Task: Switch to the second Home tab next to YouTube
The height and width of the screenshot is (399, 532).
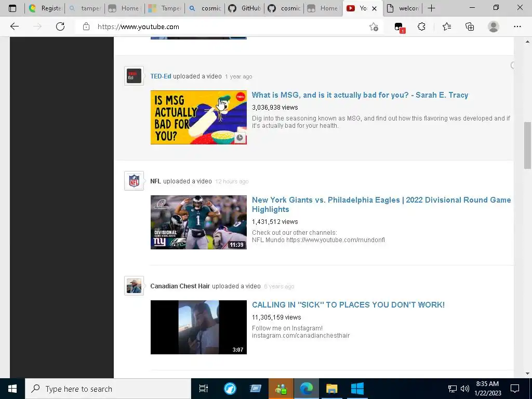Action: [x=324, y=8]
